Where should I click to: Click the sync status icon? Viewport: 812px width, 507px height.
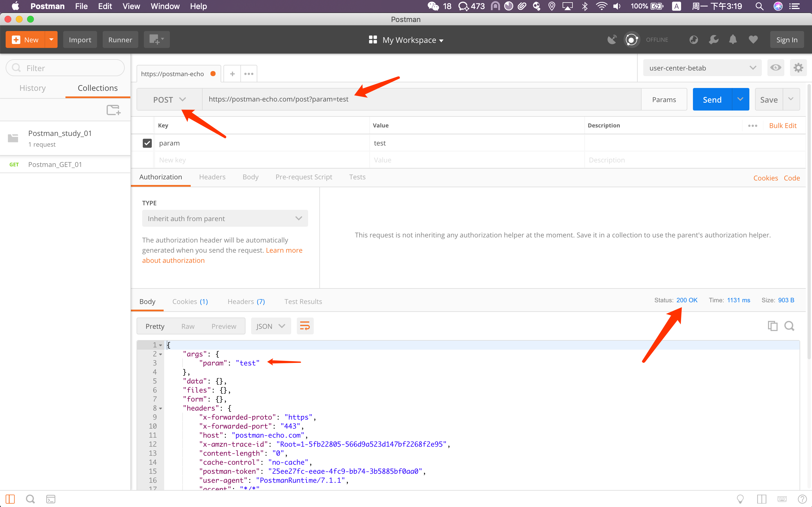click(x=631, y=39)
